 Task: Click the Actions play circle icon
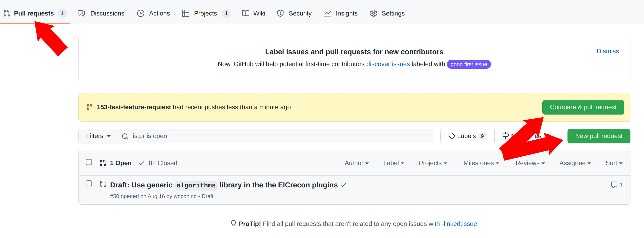coord(141,13)
